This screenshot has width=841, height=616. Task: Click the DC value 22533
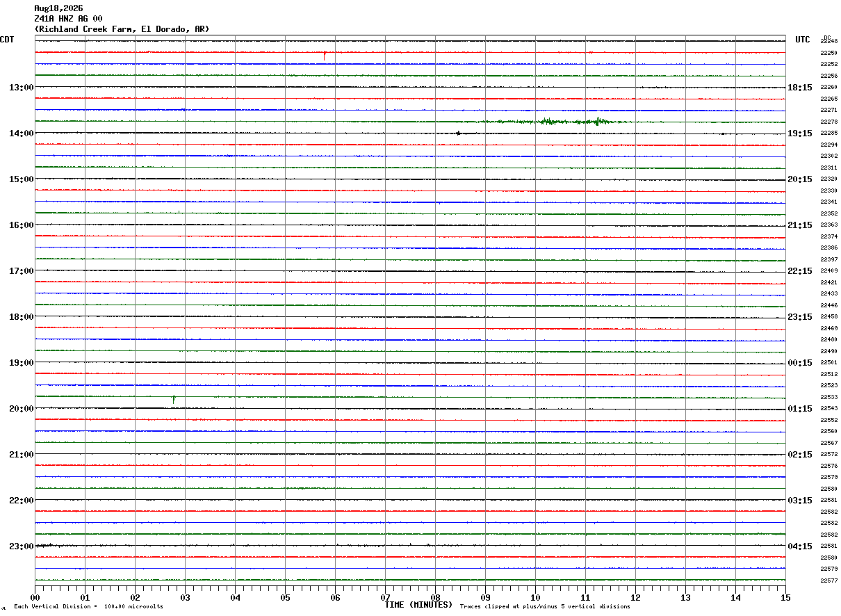click(828, 397)
